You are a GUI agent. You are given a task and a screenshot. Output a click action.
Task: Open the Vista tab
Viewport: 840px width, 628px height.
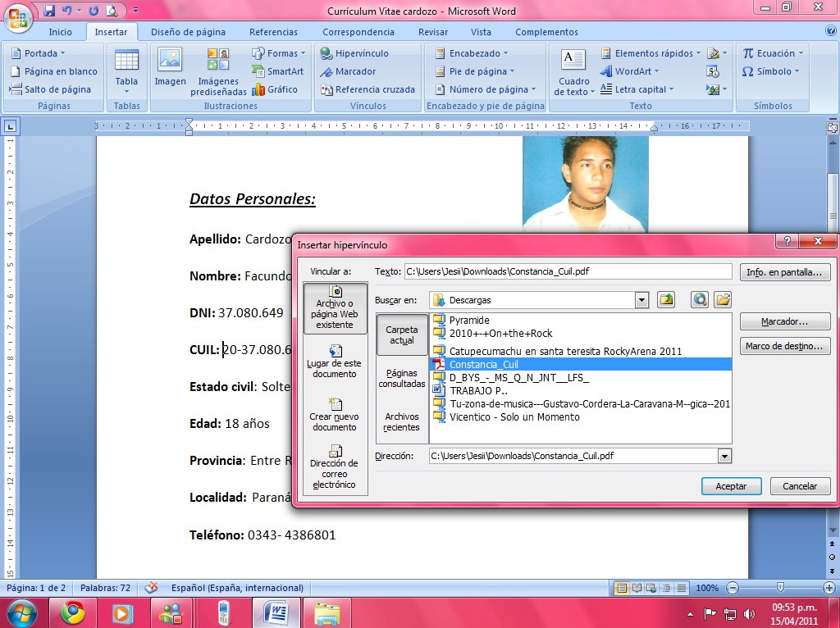pos(481,32)
